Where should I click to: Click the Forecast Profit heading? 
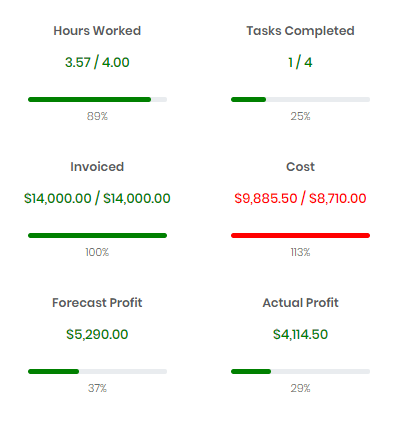pos(97,303)
